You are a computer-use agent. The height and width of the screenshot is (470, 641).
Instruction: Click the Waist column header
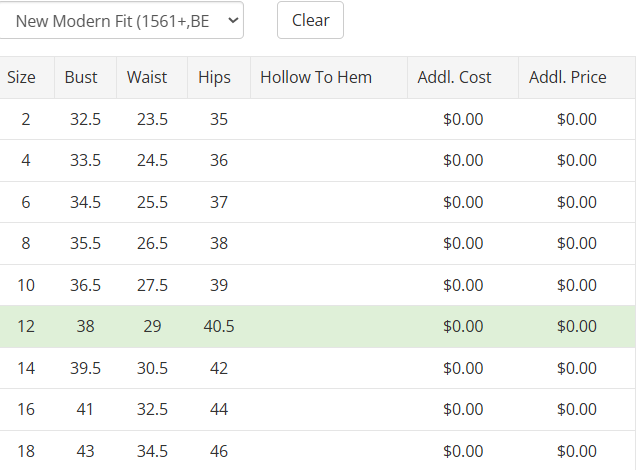pyautogui.click(x=147, y=78)
